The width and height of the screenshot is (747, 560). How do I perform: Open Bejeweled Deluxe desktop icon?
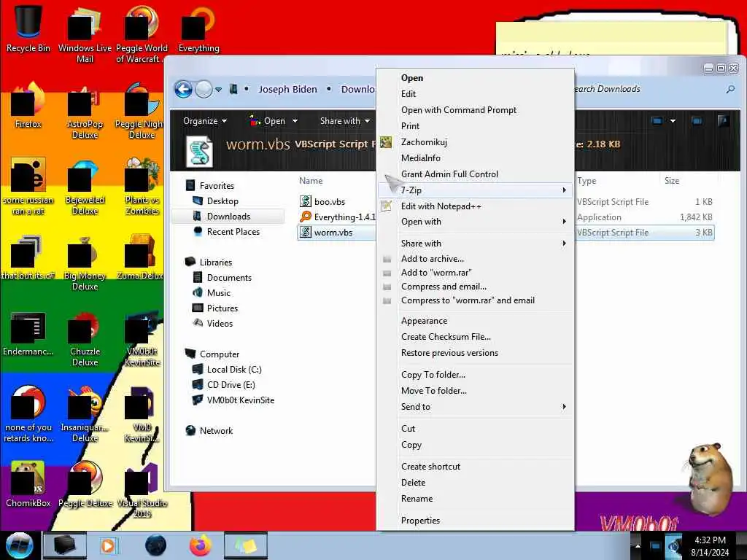85,187
